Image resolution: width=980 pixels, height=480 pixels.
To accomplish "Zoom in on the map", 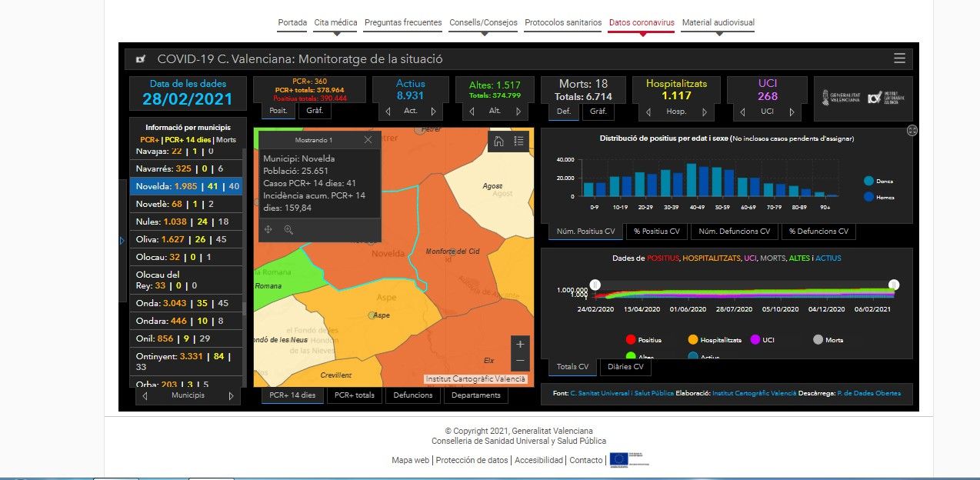I will (521, 344).
